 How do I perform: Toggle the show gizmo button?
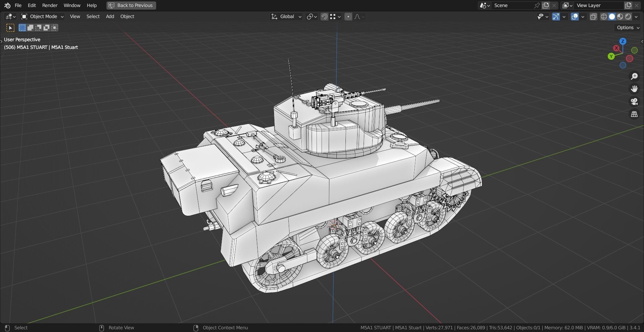point(556,16)
